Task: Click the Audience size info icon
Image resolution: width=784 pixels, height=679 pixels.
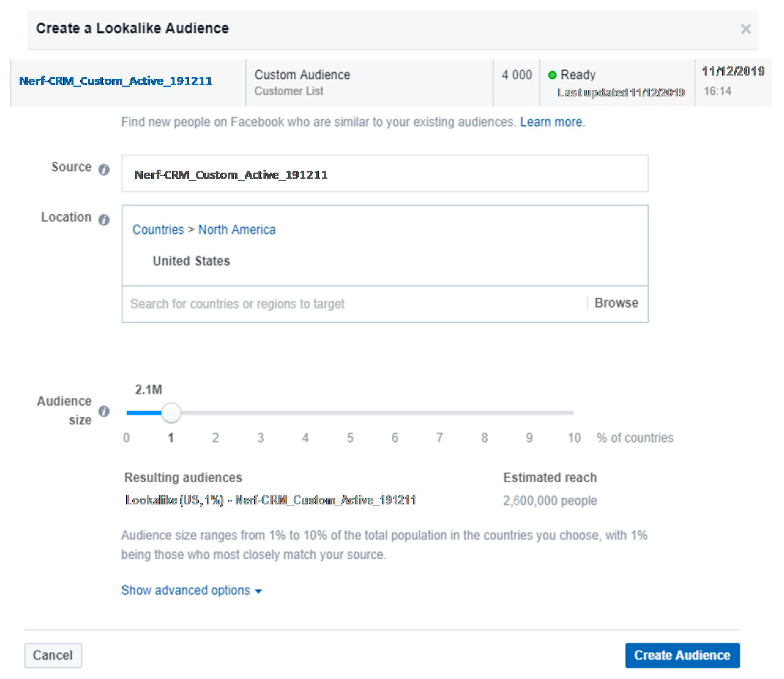Action: point(104,411)
